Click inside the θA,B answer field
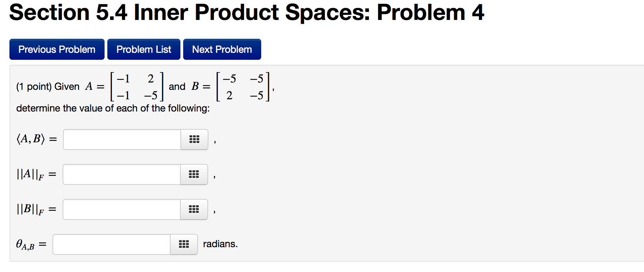This screenshot has width=644, height=272. click(x=111, y=244)
